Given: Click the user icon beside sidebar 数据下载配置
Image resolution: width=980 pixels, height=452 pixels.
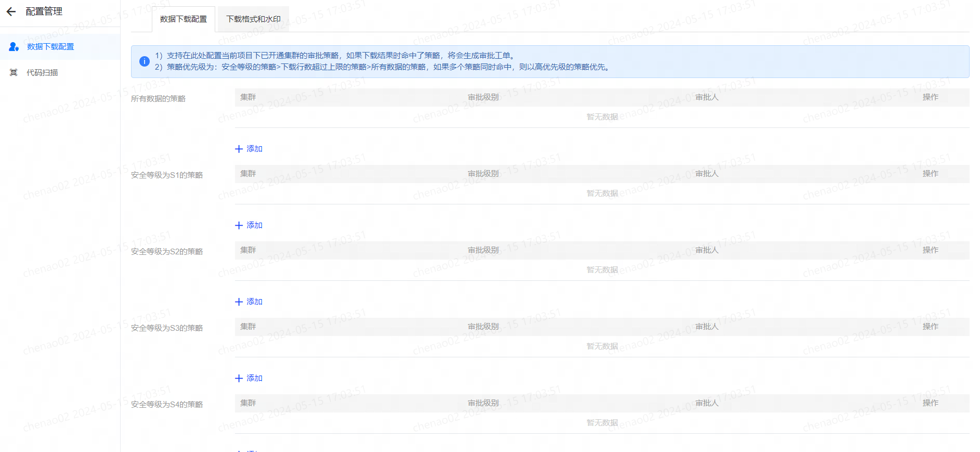Looking at the screenshot, I should [14, 47].
